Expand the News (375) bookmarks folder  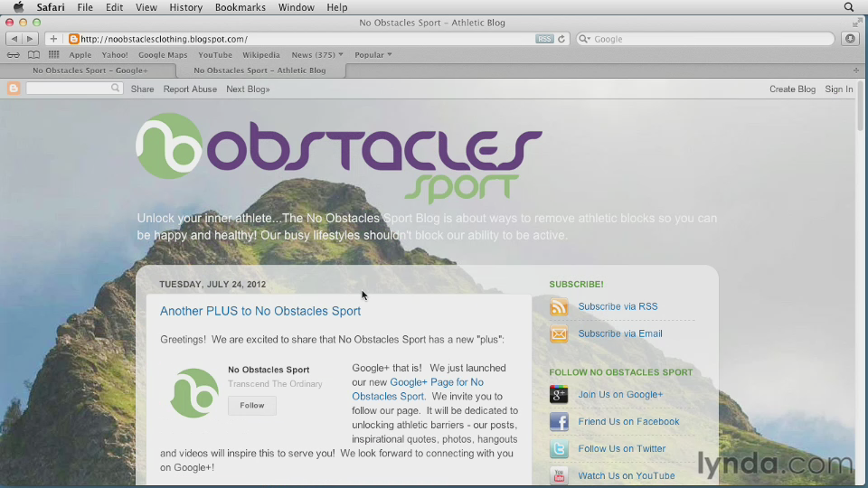coord(316,55)
